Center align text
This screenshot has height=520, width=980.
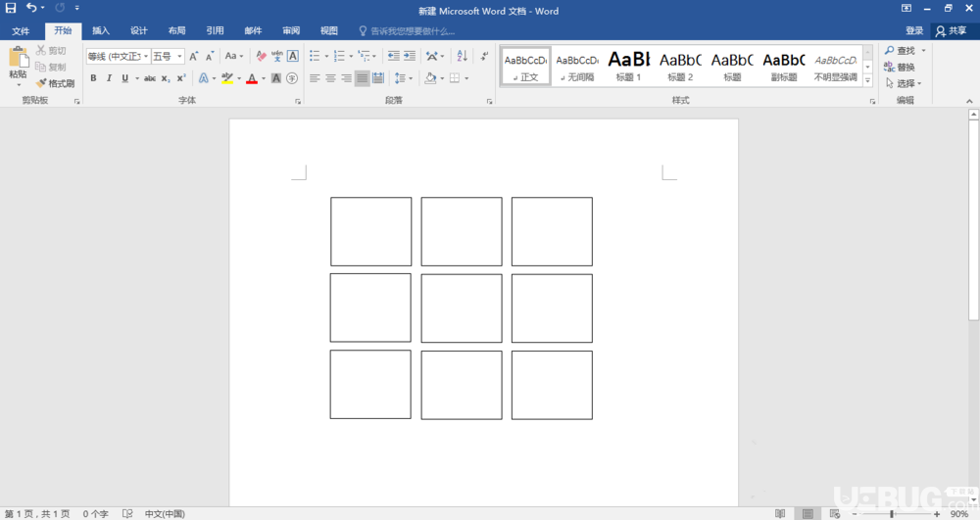point(330,78)
